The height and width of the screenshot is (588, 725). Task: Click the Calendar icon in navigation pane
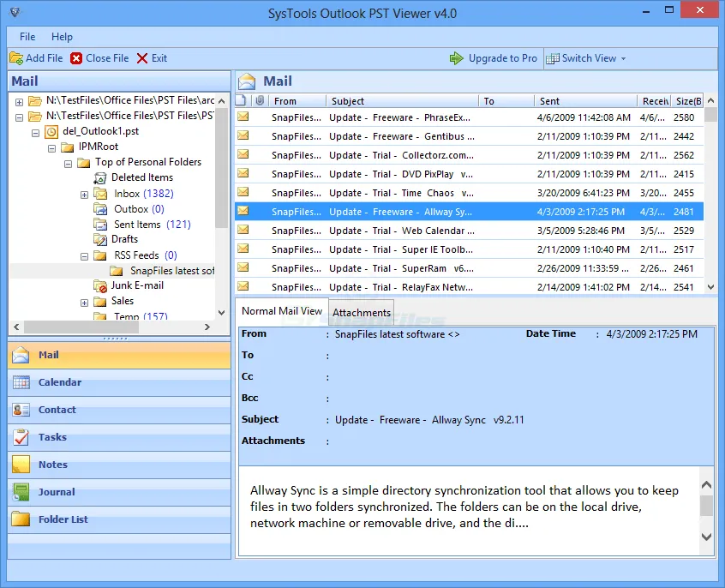click(21, 382)
